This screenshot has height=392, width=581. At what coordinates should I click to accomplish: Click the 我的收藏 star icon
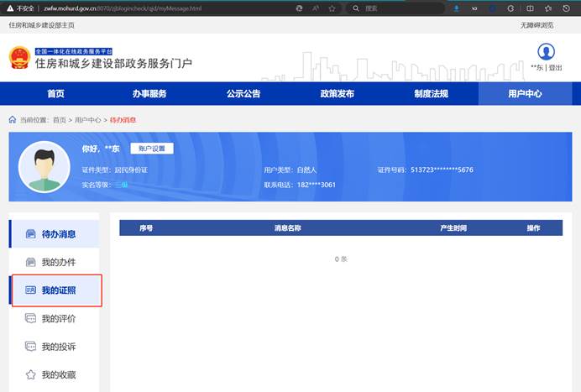tap(31, 374)
